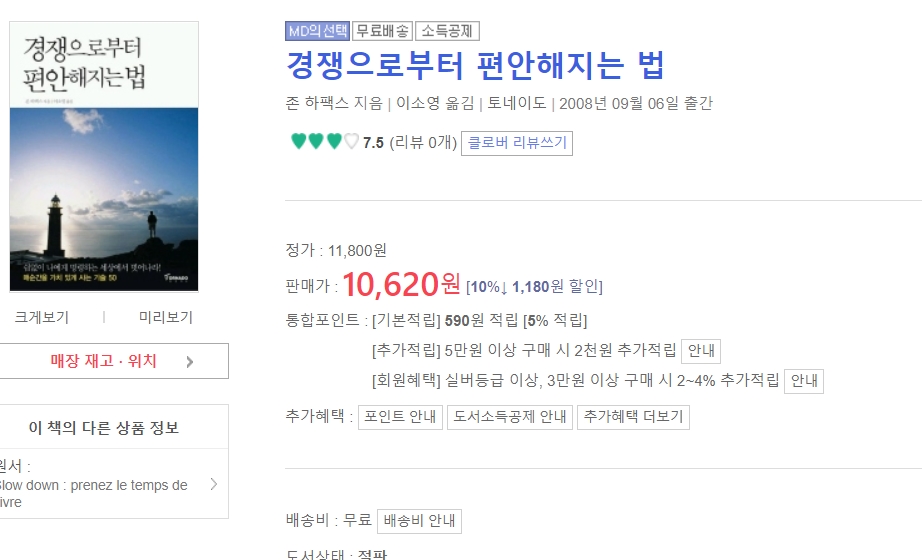Click the book cover thumbnail
Screen dimensions: 922x560
point(104,156)
